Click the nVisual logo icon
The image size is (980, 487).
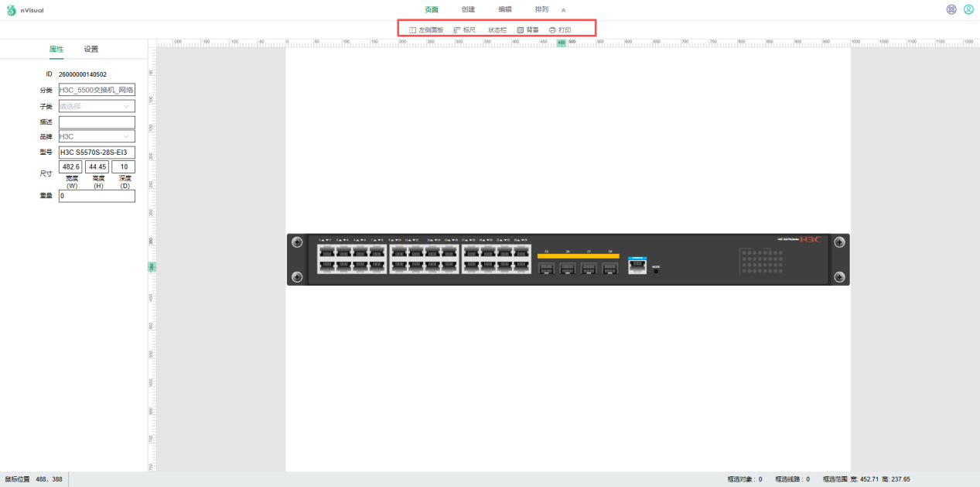(x=12, y=10)
